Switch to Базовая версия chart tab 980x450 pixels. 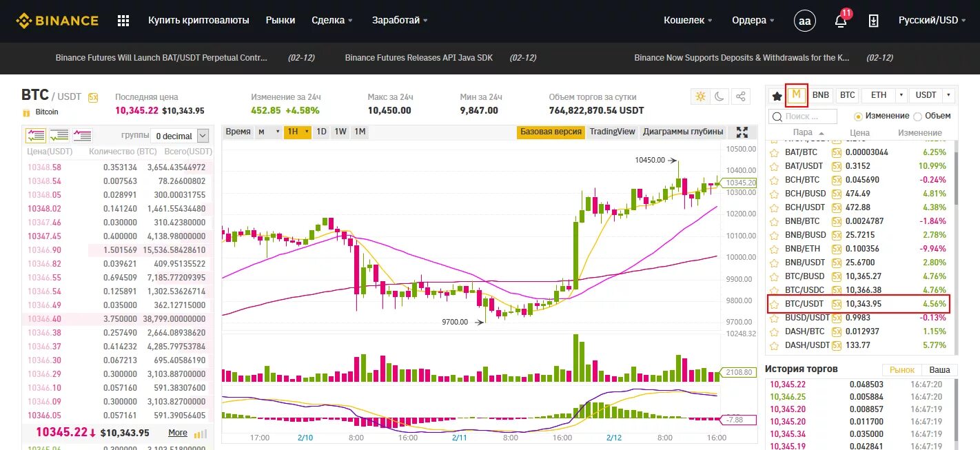coord(551,132)
